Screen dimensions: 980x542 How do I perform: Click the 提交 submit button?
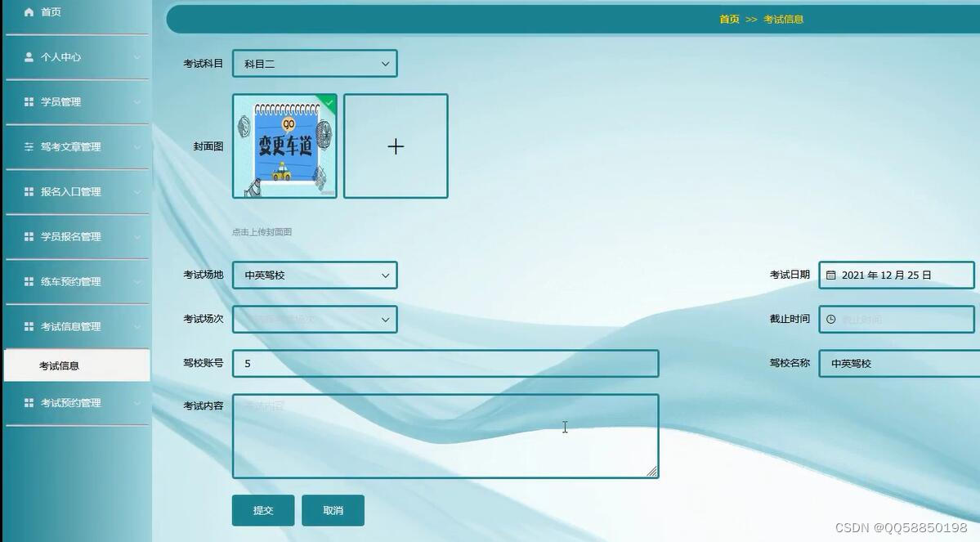[x=262, y=509]
